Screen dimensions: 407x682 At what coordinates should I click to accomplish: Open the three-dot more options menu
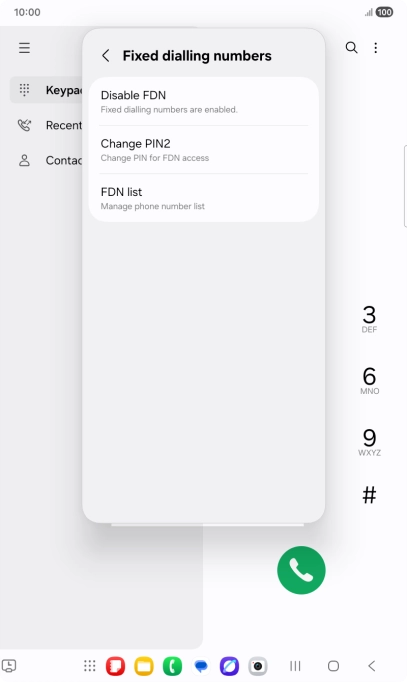coord(376,47)
